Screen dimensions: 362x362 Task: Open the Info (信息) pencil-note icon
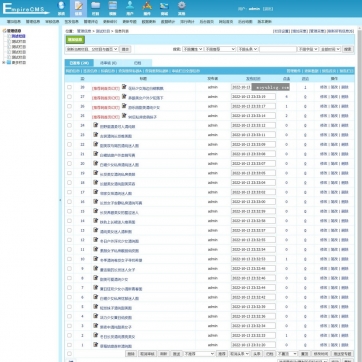78,8
